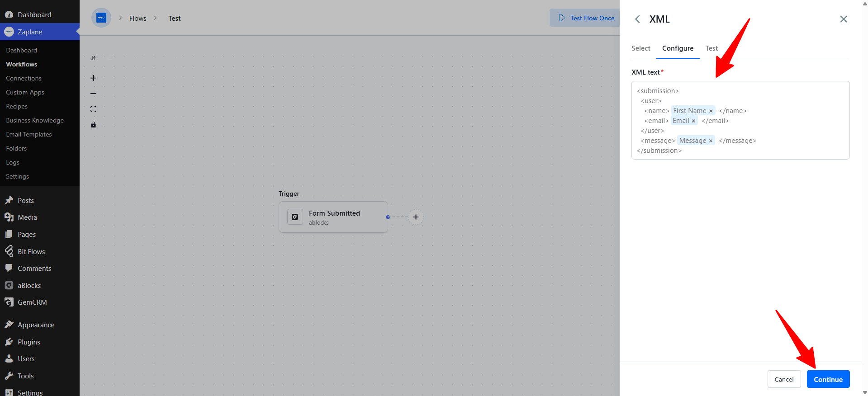Go to Flows breadcrumb link
Viewport: 868px width, 396px height.
138,19
